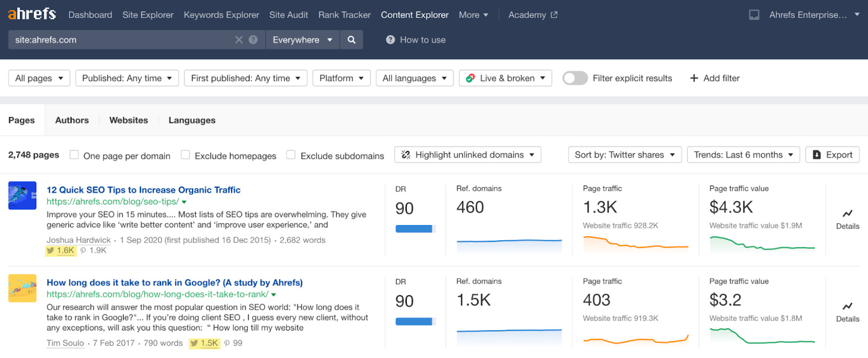Check the Exclude homepages box
Screen dimensions: 868x358
(186, 155)
